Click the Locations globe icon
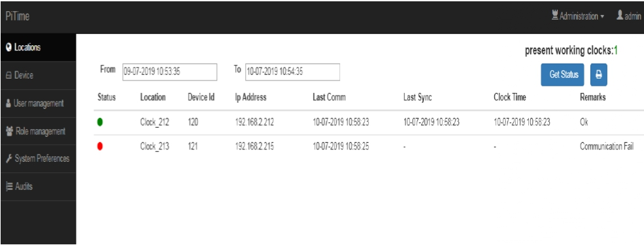 (x=8, y=47)
